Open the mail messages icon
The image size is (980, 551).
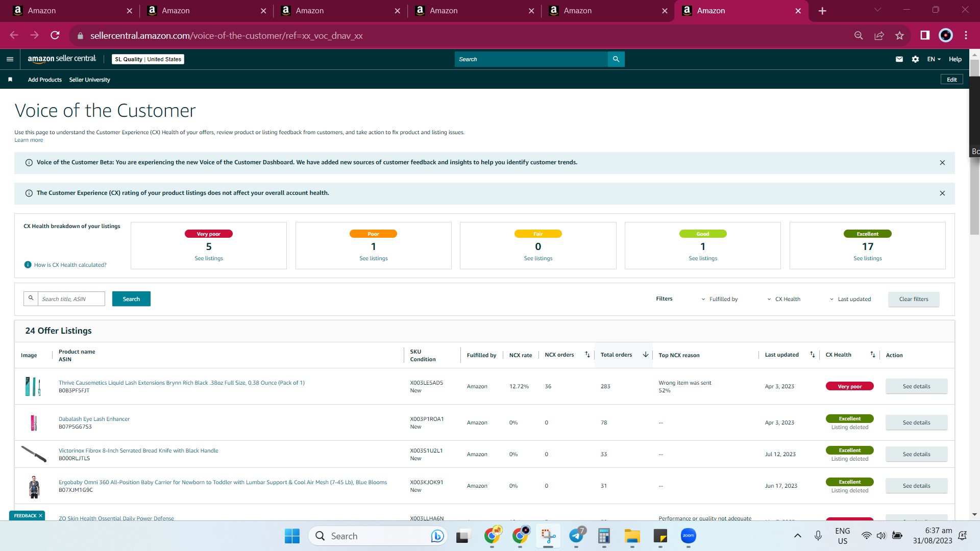[x=899, y=59]
